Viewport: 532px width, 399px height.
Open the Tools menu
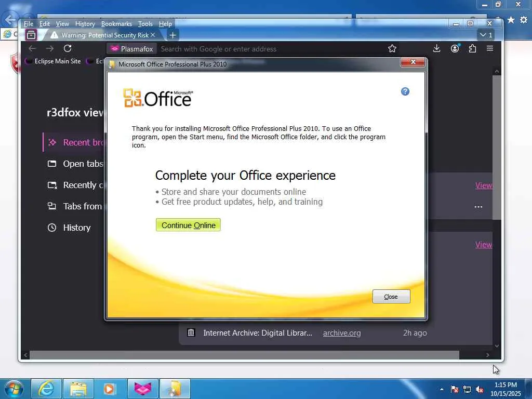tap(145, 24)
